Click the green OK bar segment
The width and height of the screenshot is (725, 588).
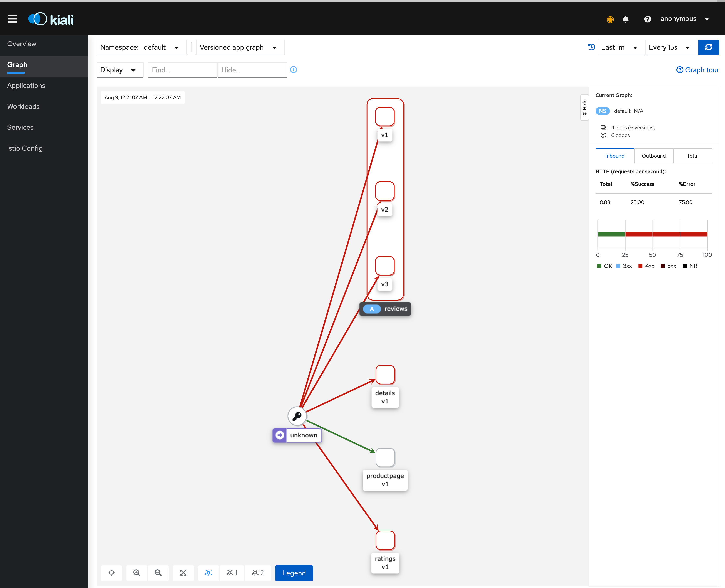click(x=612, y=234)
